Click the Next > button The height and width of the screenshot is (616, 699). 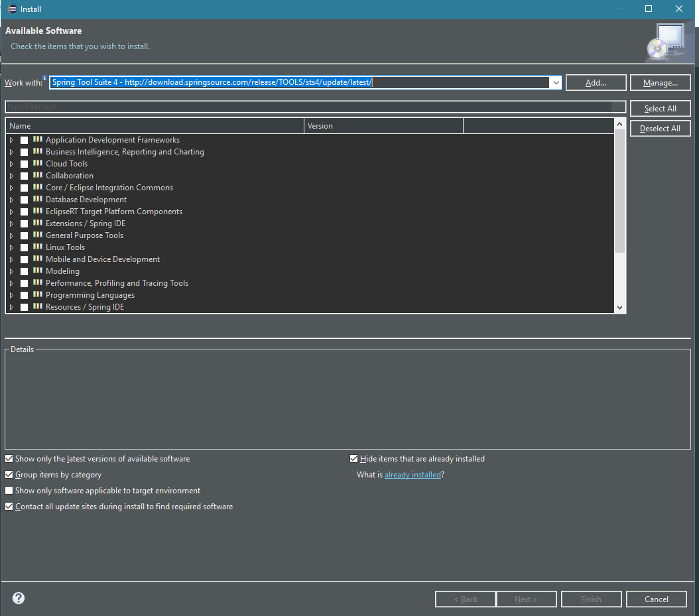(x=526, y=599)
